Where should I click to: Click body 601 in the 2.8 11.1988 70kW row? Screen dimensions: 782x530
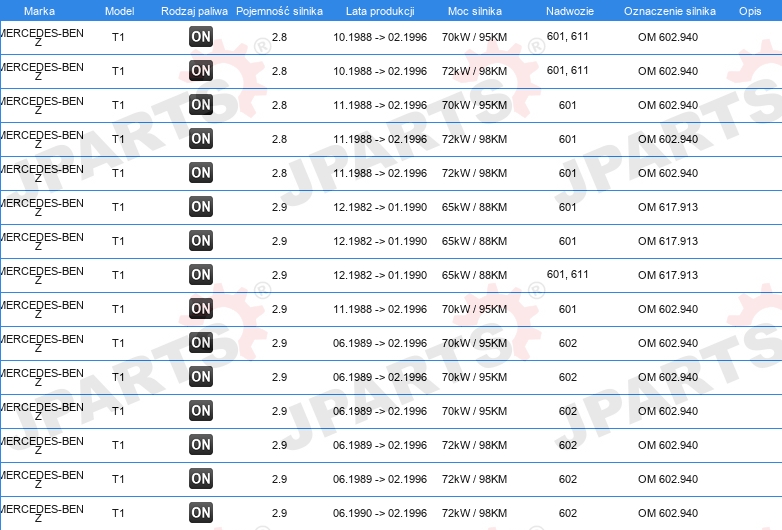(568, 105)
